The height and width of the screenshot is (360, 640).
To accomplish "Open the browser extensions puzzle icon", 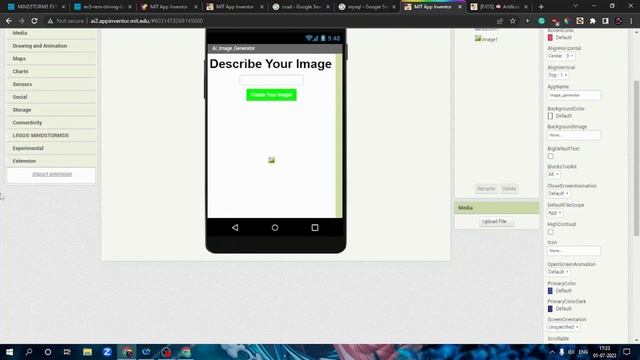I will click(x=593, y=21).
